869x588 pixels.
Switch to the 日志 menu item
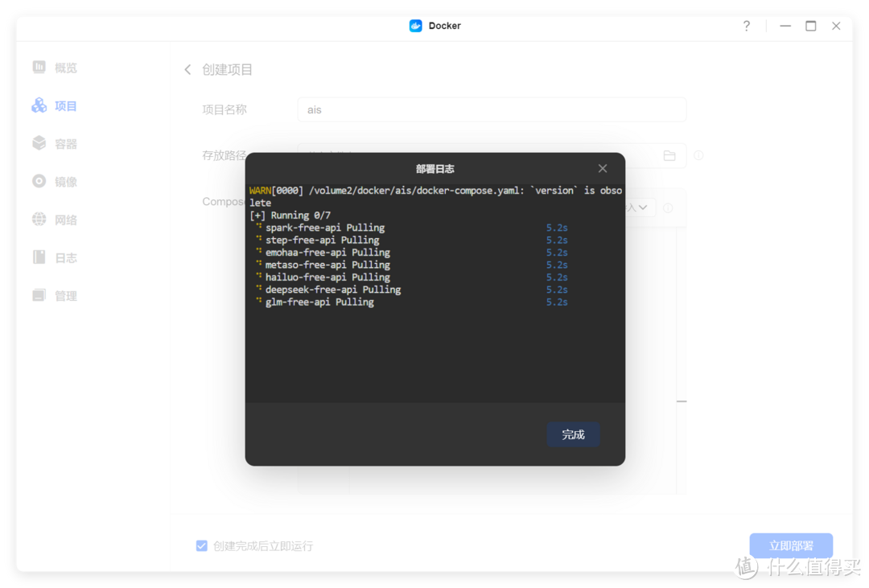click(65, 257)
